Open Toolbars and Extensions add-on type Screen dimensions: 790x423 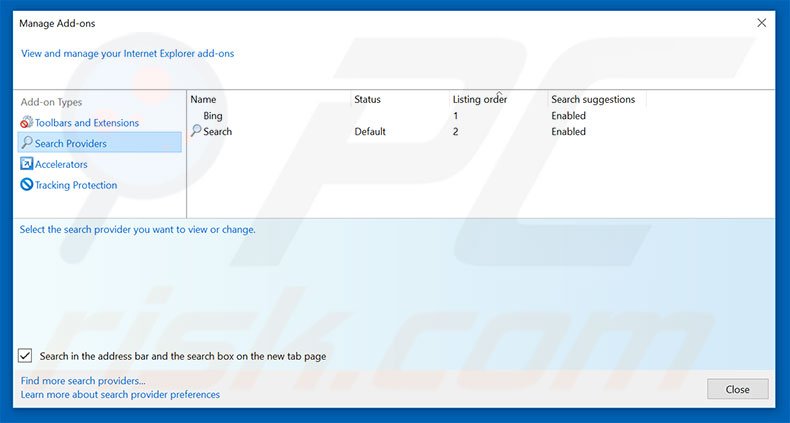87,122
